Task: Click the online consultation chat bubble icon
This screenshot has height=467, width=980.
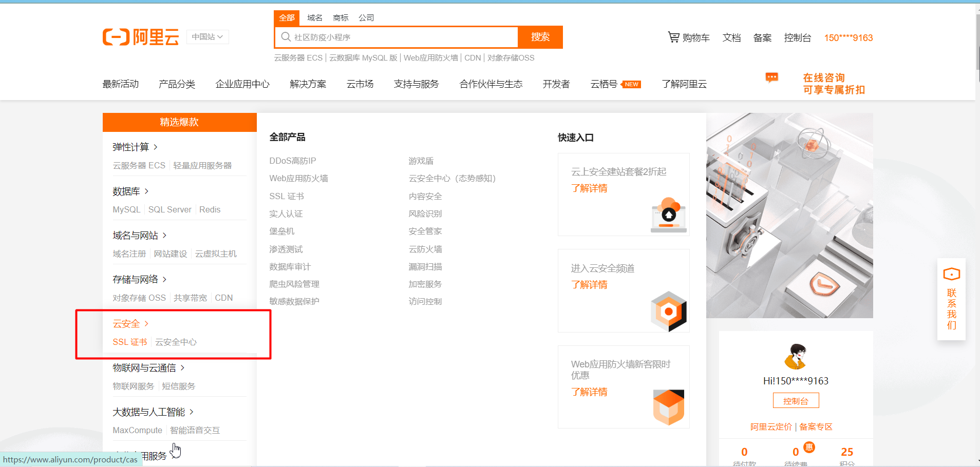Action: (x=771, y=77)
